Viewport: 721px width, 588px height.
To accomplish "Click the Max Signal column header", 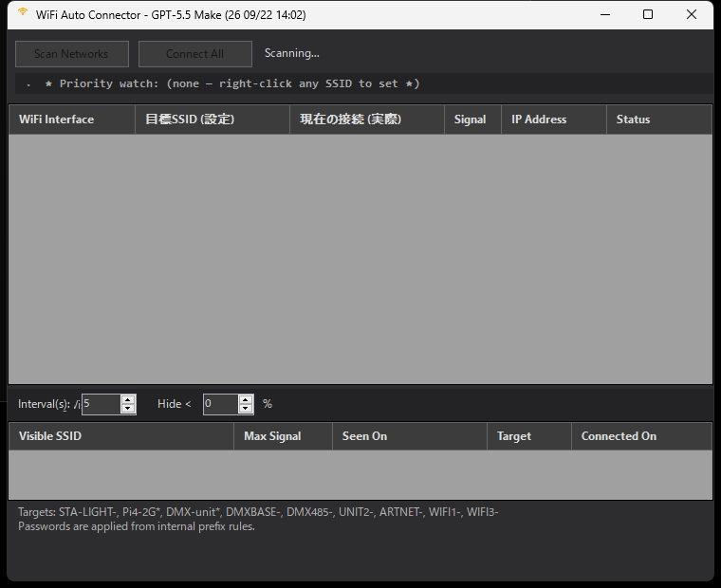I will (x=284, y=436).
